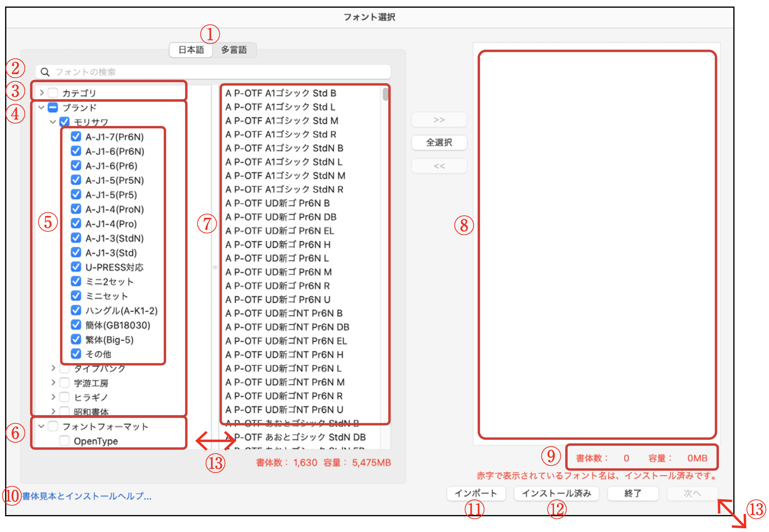Click the search magnifier icon
This screenshot has height=532, width=769.
45,72
